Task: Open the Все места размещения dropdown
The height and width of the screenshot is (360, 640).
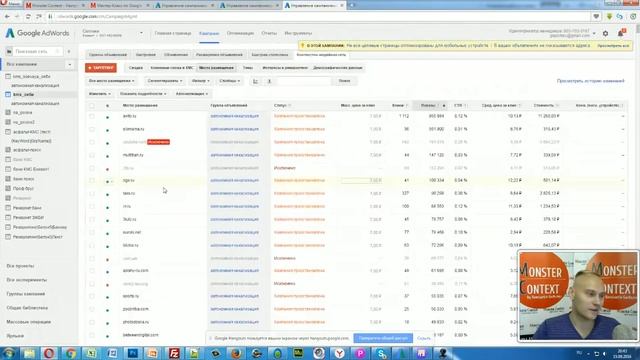Action: 111,81
